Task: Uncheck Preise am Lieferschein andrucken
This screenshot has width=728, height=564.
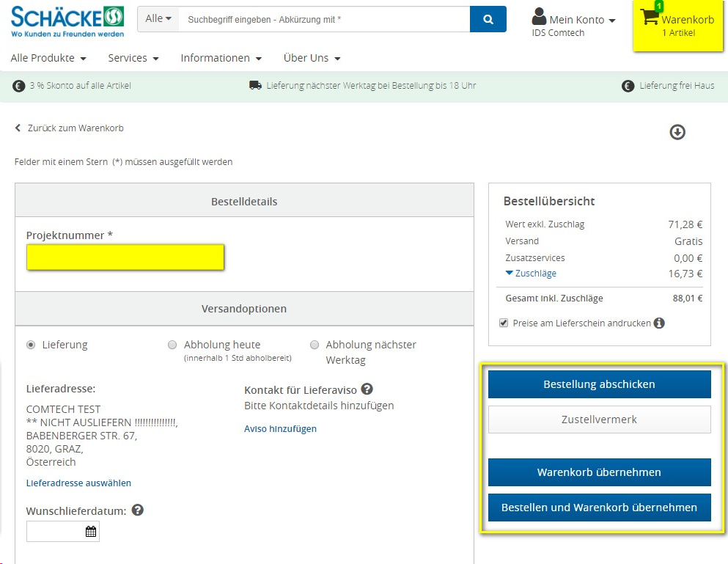Action: [504, 323]
